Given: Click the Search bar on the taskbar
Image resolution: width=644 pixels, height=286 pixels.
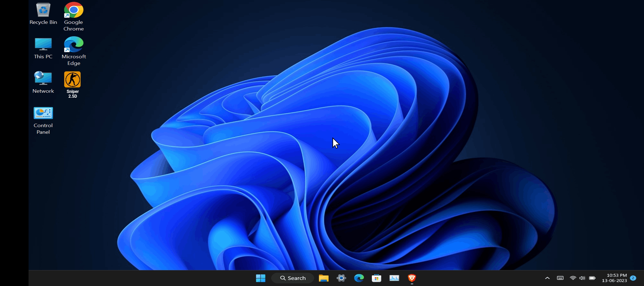Looking at the screenshot, I should tap(293, 278).
